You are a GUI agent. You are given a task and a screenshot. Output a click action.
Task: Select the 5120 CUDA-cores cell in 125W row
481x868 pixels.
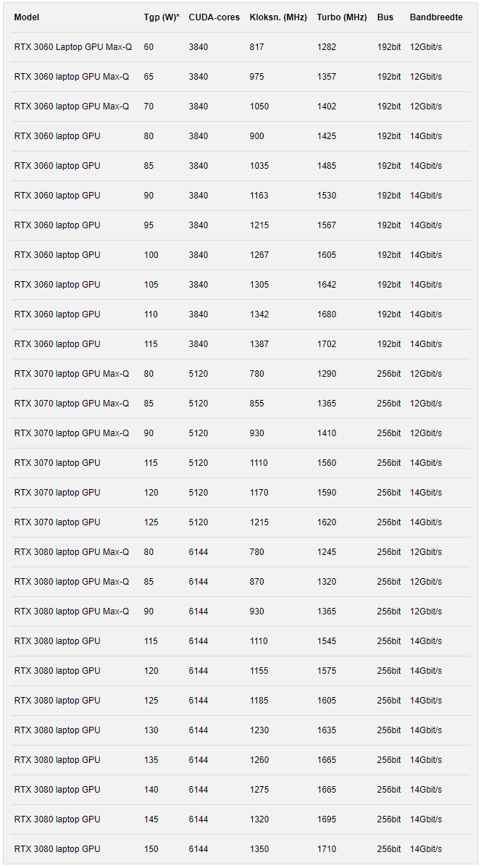(x=198, y=522)
